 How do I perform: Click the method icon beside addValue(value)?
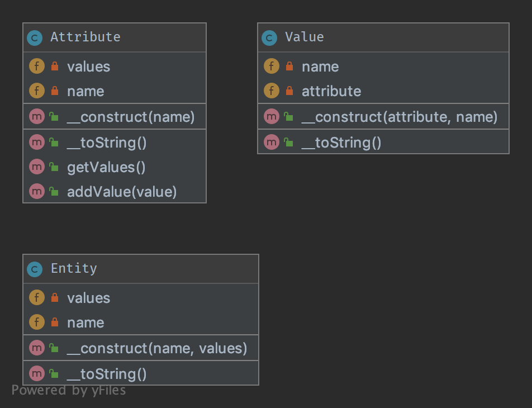click(x=37, y=192)
